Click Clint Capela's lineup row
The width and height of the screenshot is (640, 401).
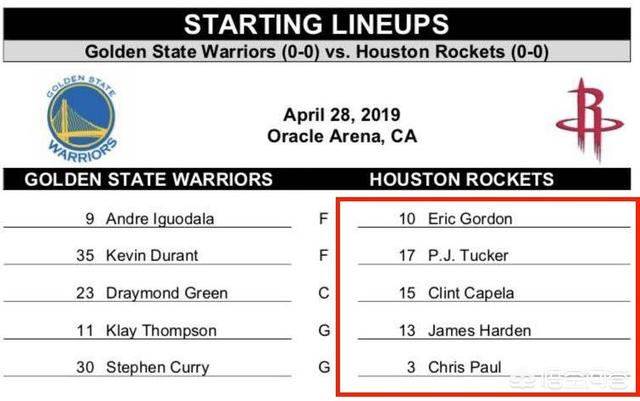(x=494, y=293)
